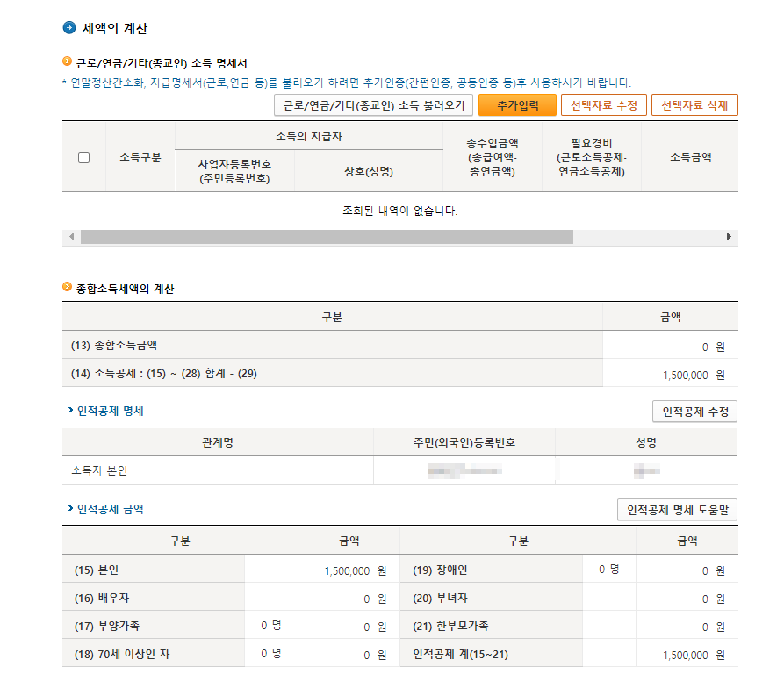Click the horizontal scrollbar thumb below the table

click(x=325, y=236)
